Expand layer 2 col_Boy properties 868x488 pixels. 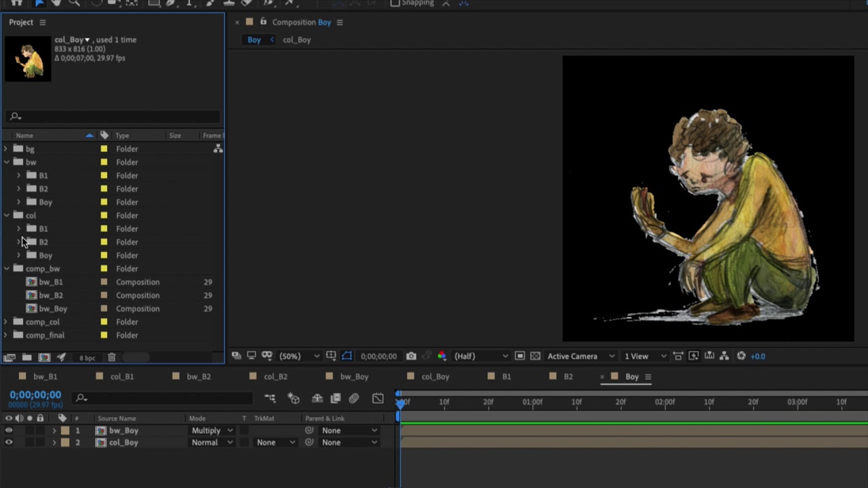(x=54, y=443)
